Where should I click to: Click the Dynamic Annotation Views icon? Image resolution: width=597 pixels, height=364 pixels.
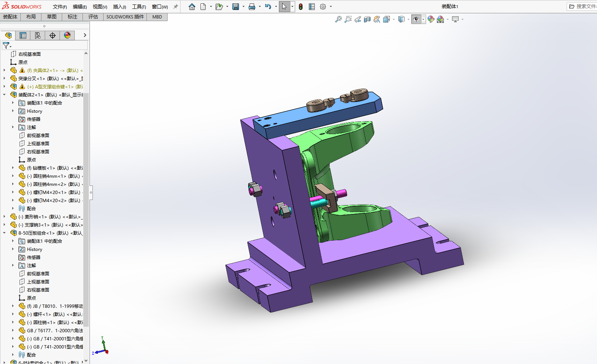click(x=377, y=19)
